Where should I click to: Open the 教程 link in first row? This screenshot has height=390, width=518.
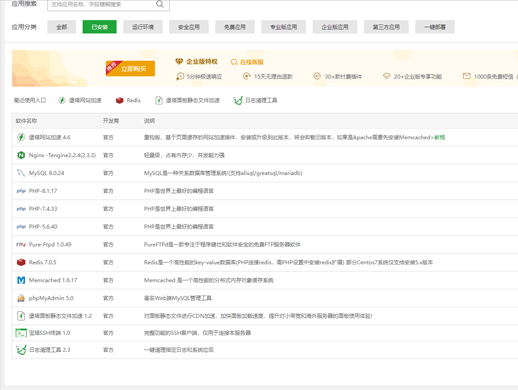click(x=440, y=137)
